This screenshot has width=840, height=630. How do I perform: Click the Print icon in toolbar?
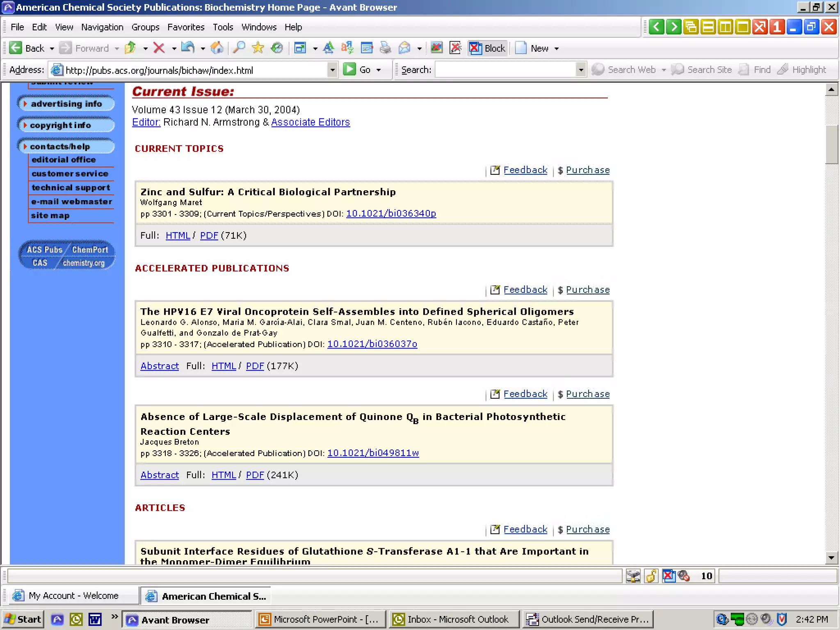385,48
